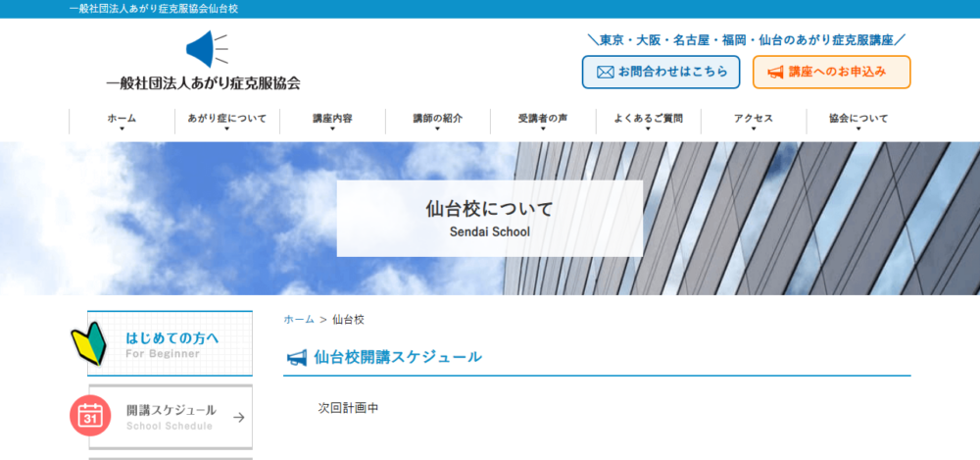Expand dropdown arrow under アクセス

(x=754, y=128)
